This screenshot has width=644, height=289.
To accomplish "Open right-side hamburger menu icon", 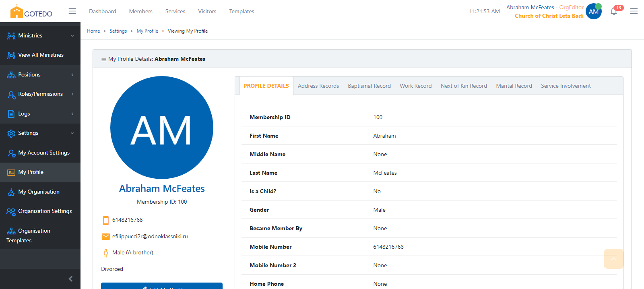I will pos(634,11).
